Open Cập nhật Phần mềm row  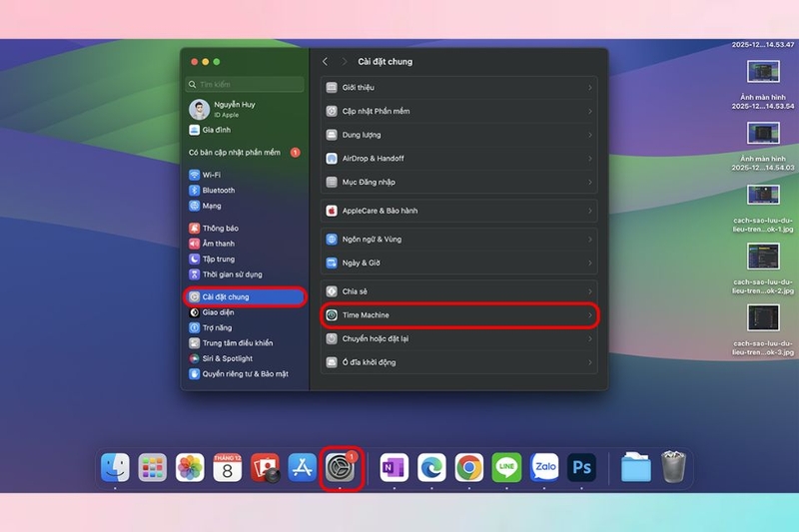click(459, 111)
